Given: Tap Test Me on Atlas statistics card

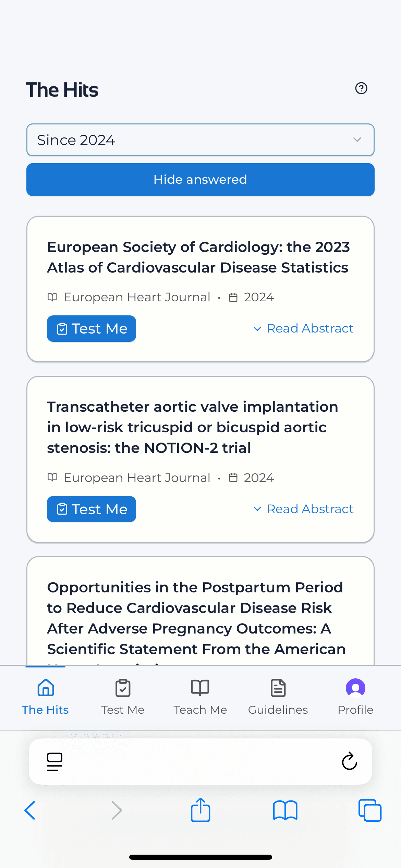Looking at the screenshot, I should tap(92, 328).
